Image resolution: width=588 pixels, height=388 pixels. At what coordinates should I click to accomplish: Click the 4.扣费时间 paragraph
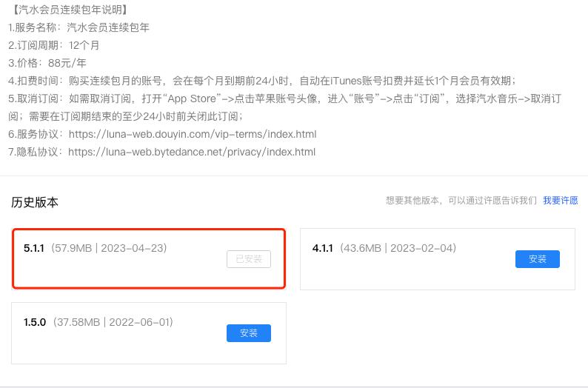point(262,81)
